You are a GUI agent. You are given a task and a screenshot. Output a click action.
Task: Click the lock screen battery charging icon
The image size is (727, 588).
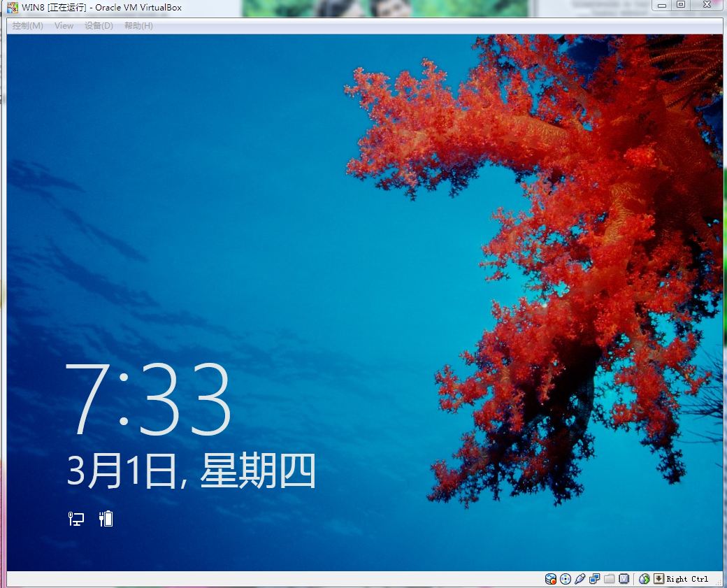coord(106,518)
